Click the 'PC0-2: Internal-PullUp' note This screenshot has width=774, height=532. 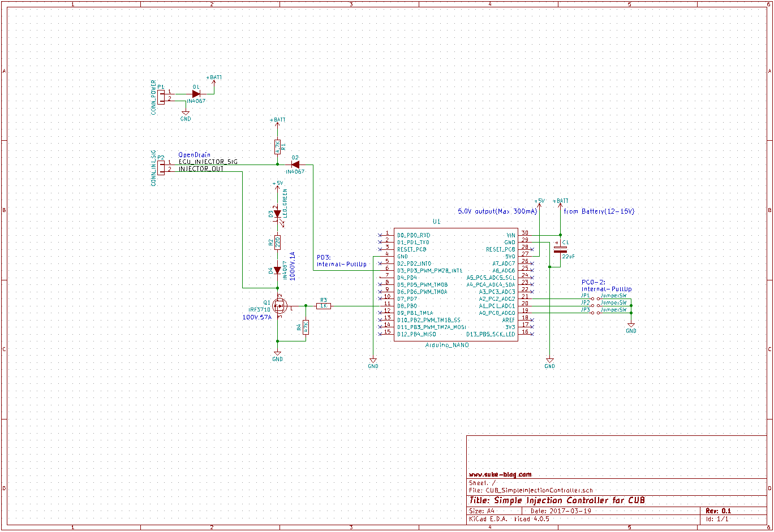coord(607,286)
